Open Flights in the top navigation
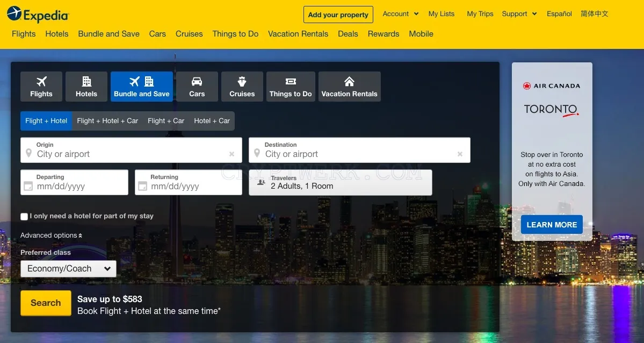The height and width of the screenshot is (343, 644). (24, 34)
